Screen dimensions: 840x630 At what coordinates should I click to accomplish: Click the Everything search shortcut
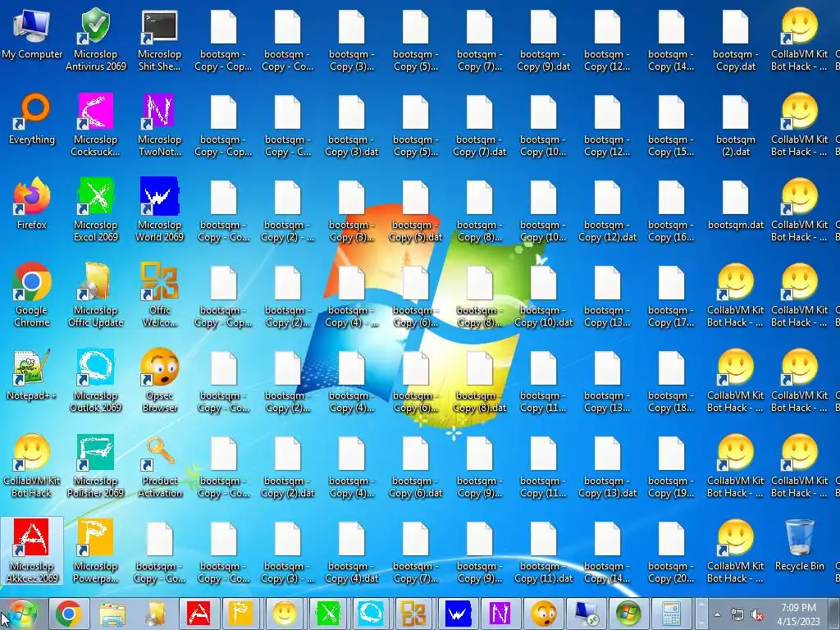[32, 119]
